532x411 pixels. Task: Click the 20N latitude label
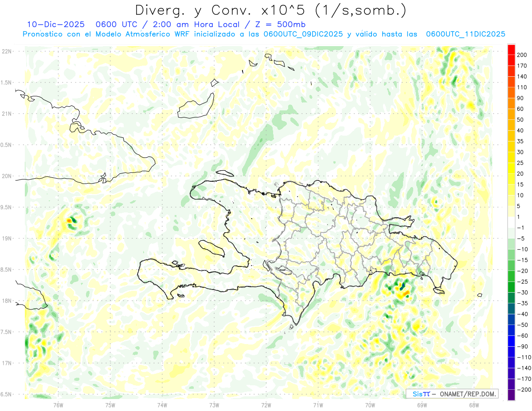point(6,176)
